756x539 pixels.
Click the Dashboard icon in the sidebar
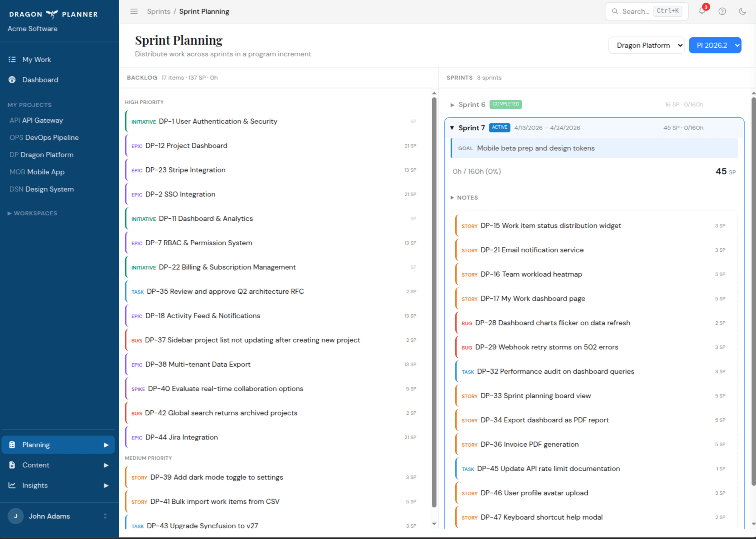pyautogui.click(x=12, y=79)
